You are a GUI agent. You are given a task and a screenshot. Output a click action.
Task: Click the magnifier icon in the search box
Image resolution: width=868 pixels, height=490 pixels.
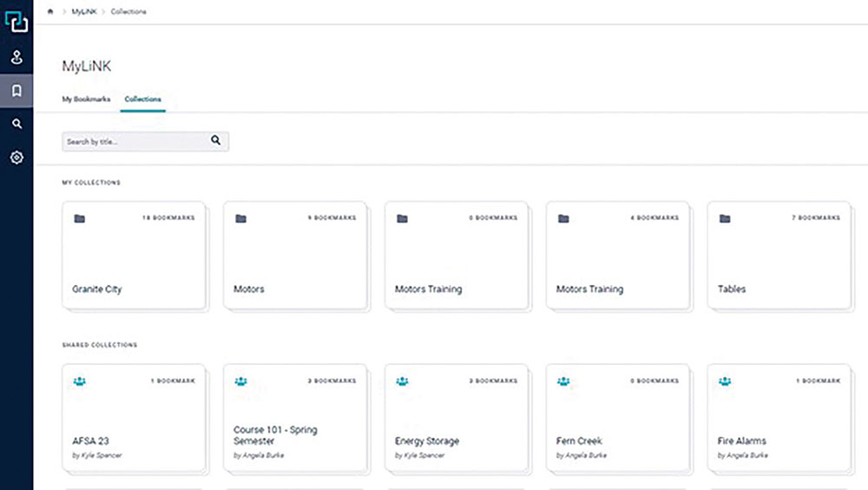click(x=216, y=140)
